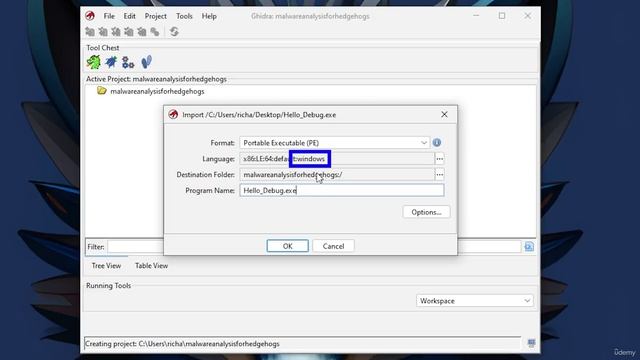The width and height of the screenshot is (640, 360).
Task: Click the Ghidra logo in Import dialog title
Action: tap(173, 115)
